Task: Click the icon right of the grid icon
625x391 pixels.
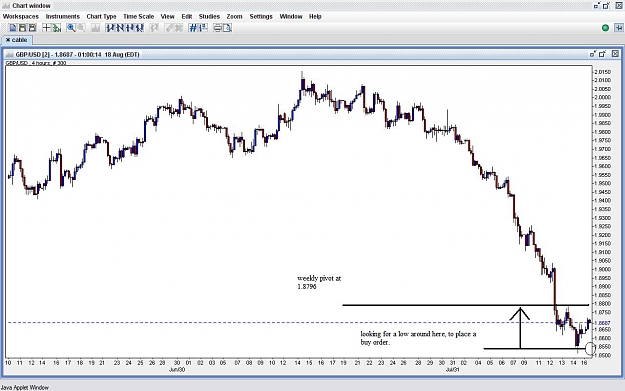Action: [x=203, y=28]
